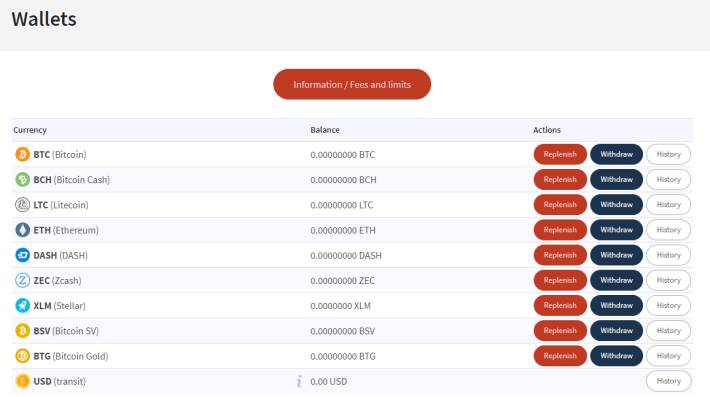Click the Ethereum ETH coin icon

[22, 230]
